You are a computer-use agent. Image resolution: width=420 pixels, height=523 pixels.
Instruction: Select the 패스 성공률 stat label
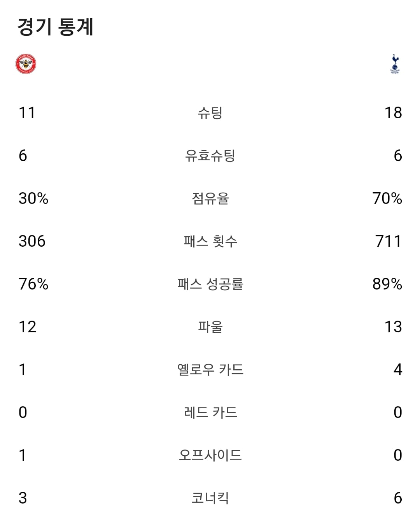point(210,284)
